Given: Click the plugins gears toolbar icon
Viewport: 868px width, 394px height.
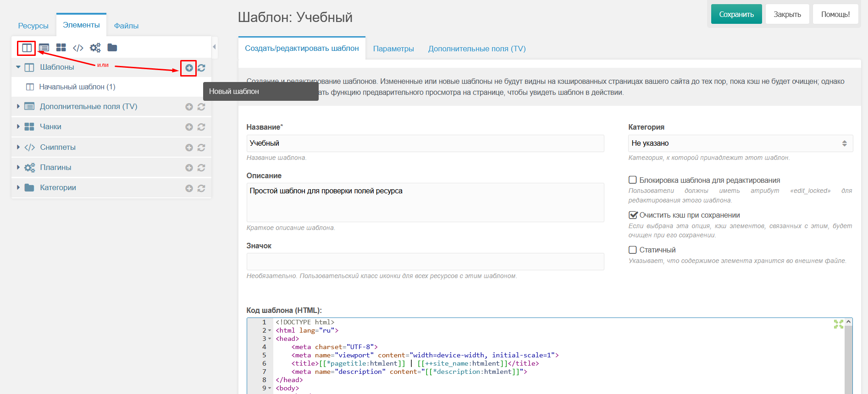Looking at the screenshot, I should click(95, 48).
